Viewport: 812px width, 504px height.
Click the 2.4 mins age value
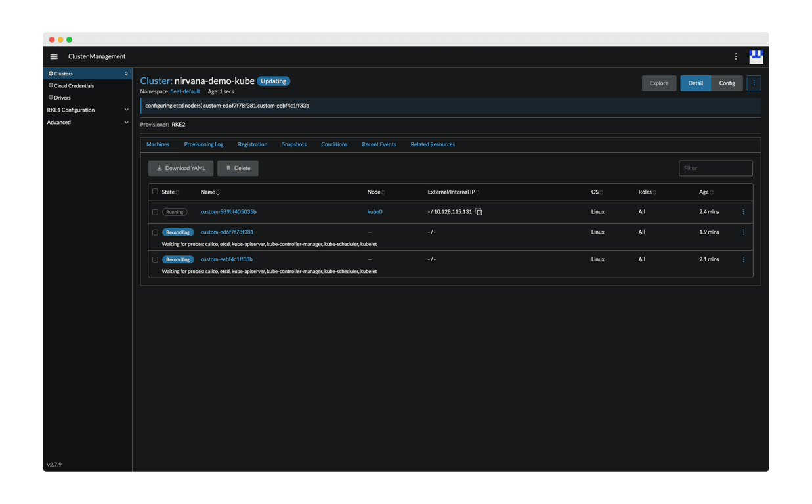(709, 212)
